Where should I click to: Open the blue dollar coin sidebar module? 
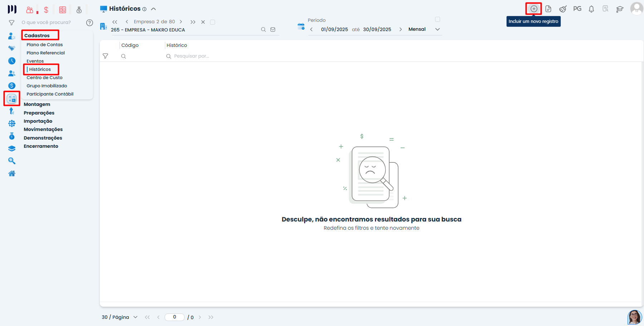pos(12,86)
